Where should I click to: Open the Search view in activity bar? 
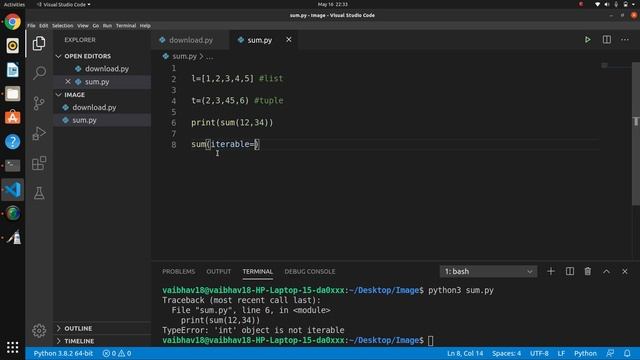point(39,73)
